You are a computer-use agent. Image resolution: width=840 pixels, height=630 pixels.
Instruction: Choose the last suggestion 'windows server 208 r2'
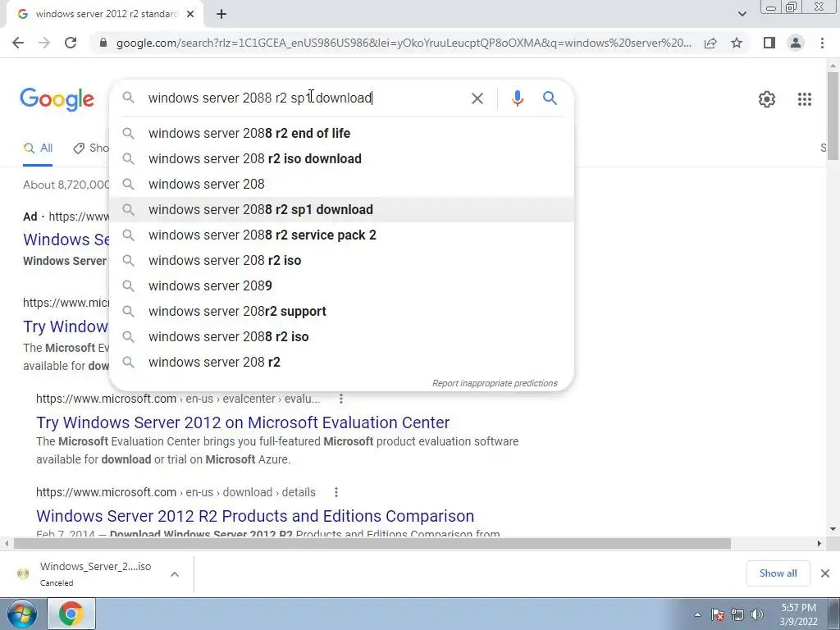click(341, 362)
